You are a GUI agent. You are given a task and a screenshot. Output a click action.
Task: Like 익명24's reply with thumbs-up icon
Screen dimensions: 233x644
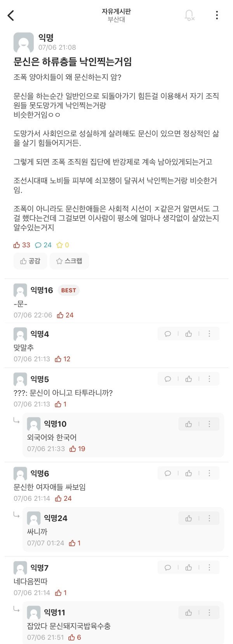[x=189, y=518]
